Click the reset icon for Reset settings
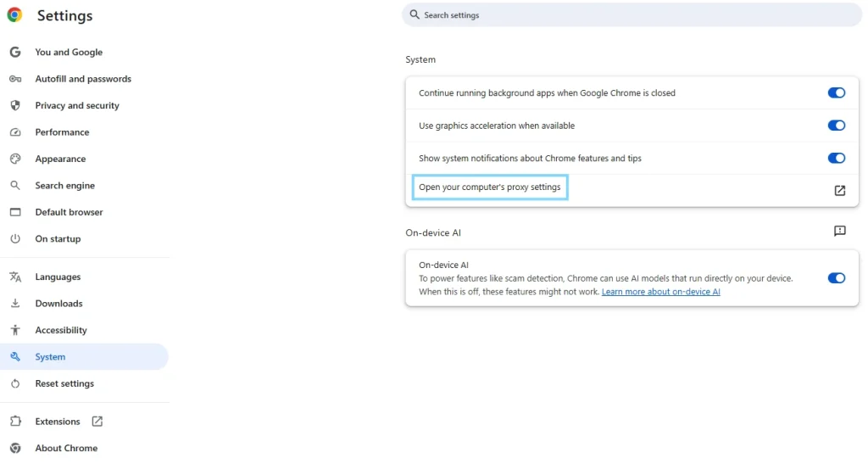 click(x=15, y=383)
